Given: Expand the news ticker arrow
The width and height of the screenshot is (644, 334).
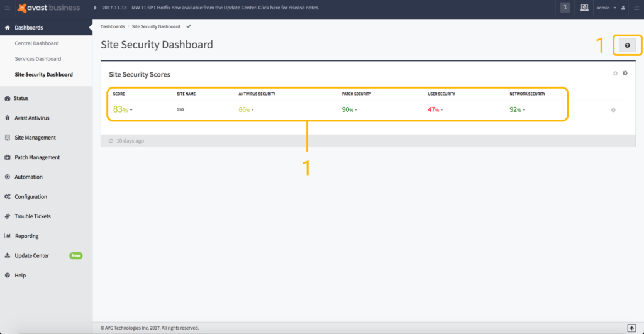Looking at the screenshot, I should click(96, 8).
